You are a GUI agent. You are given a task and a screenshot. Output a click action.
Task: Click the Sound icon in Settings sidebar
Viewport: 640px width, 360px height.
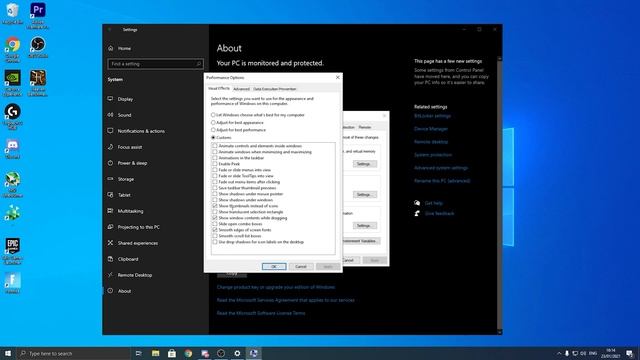111,115
